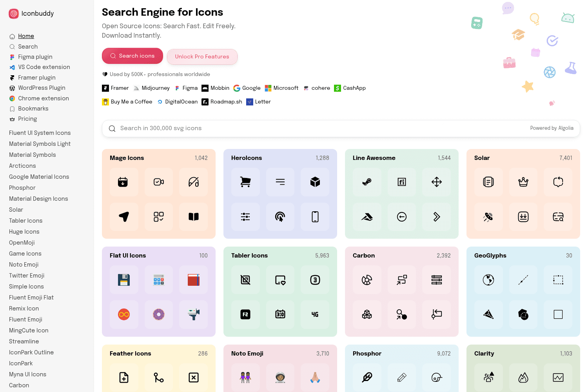
Task: Open the IconPark Outline sidebar link
Action: [31, 352]
